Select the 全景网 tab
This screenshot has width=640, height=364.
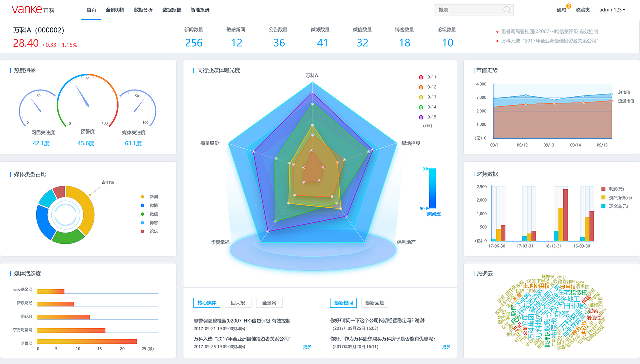click(x=269, y=303)
